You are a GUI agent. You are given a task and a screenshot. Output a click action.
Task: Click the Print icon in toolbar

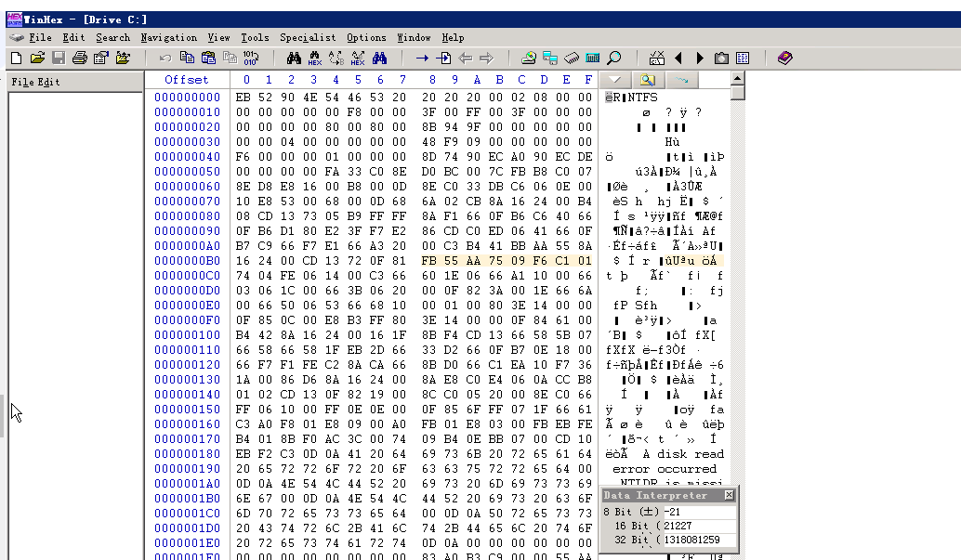[80, 59]
